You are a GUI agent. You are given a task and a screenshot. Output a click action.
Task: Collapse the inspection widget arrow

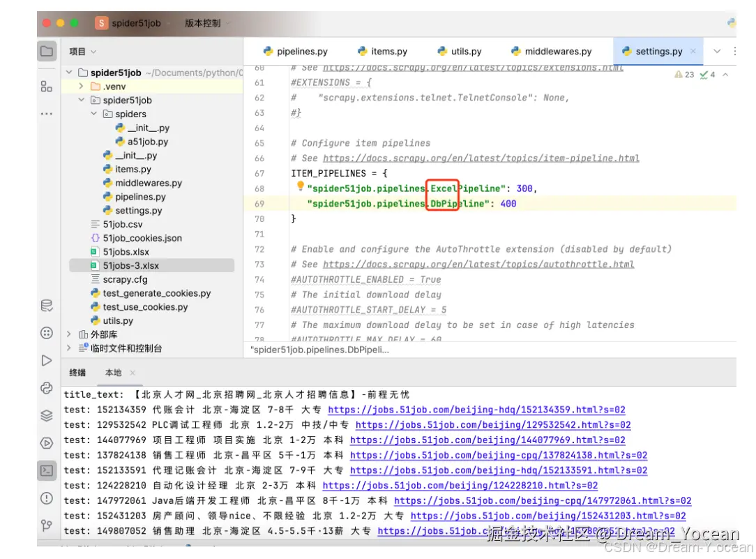pyautogui.click(x=725, y=74)
